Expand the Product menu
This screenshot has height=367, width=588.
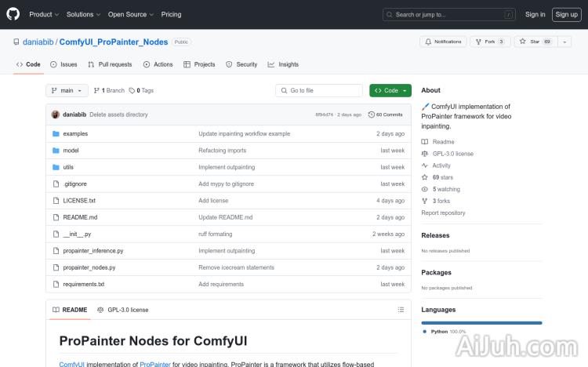click(x=44, y=14)
